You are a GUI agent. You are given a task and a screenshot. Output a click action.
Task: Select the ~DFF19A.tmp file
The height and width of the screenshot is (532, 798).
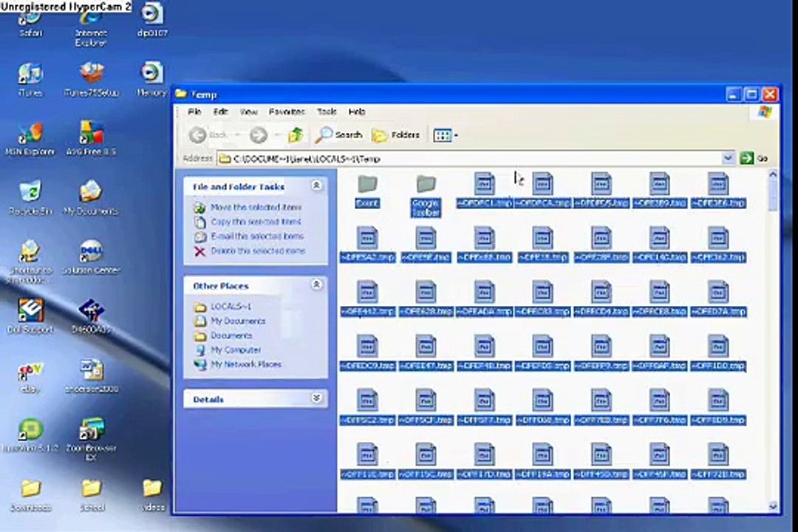(x=542, y=461)
